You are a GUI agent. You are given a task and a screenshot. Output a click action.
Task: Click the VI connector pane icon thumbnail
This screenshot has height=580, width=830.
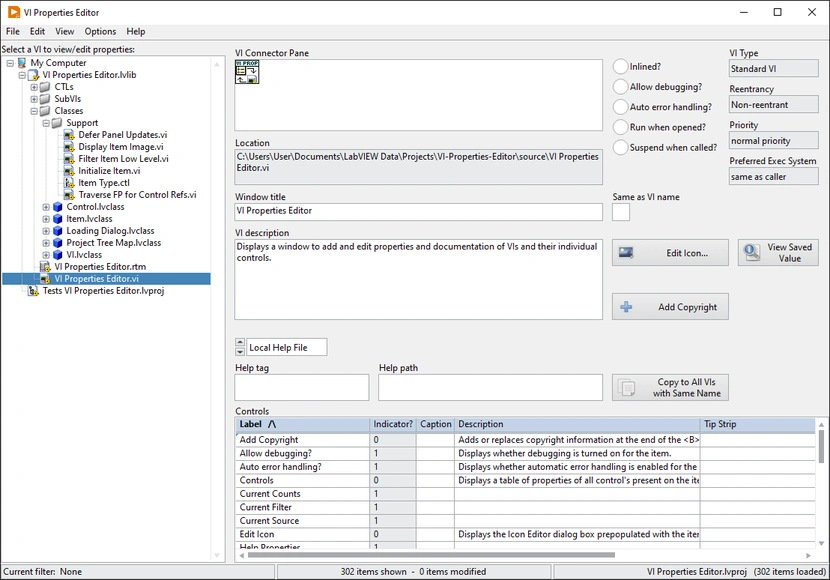(x=247, y=72)
